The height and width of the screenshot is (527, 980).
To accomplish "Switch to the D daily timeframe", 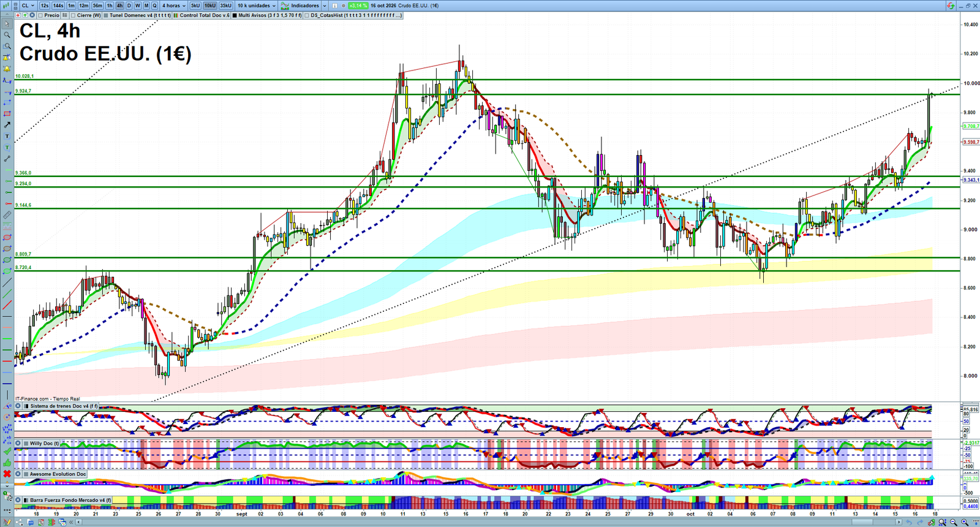I will point(129,6).
